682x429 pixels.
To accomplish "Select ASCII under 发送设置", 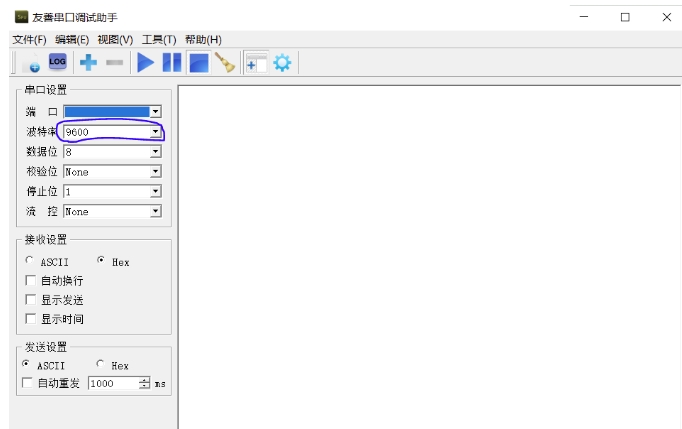I will click(26, 363).
